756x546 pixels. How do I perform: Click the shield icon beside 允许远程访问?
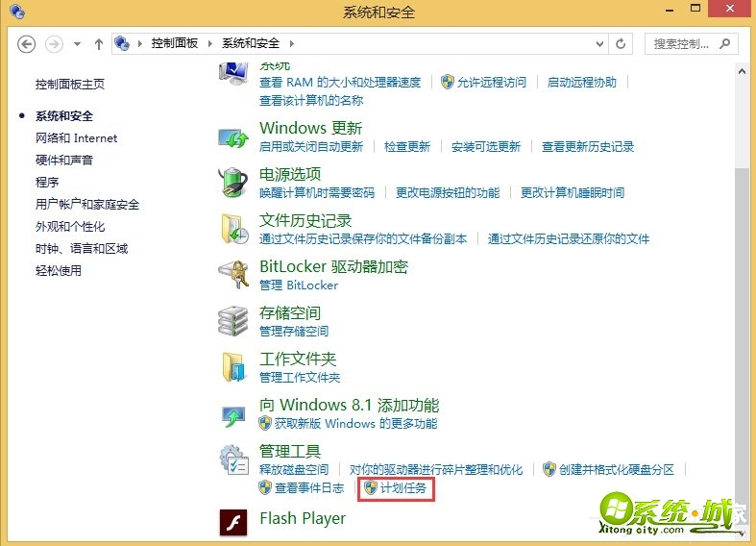pos(448,82)
